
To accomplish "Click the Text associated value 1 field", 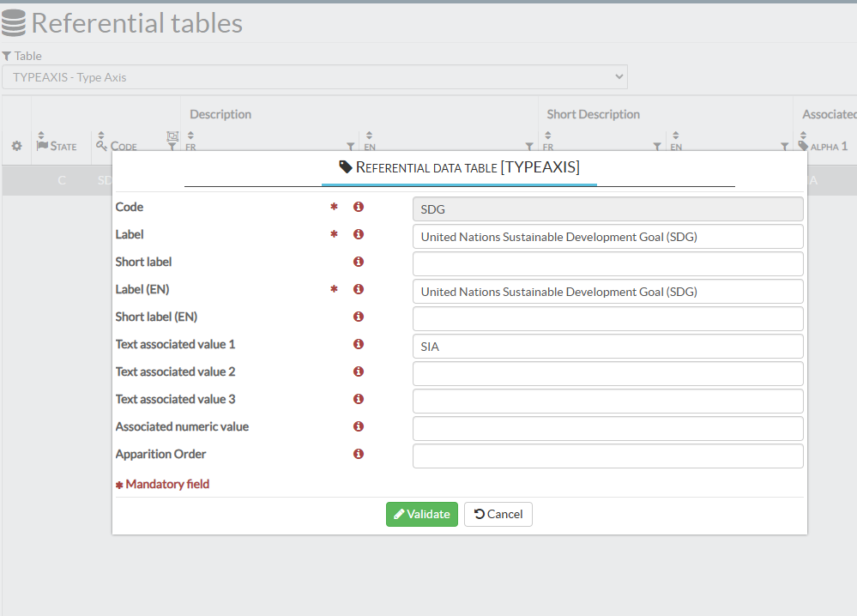I will [607, 347].
